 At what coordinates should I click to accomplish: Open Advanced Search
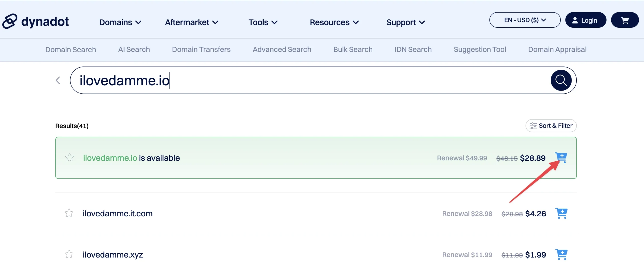point(282,50)
